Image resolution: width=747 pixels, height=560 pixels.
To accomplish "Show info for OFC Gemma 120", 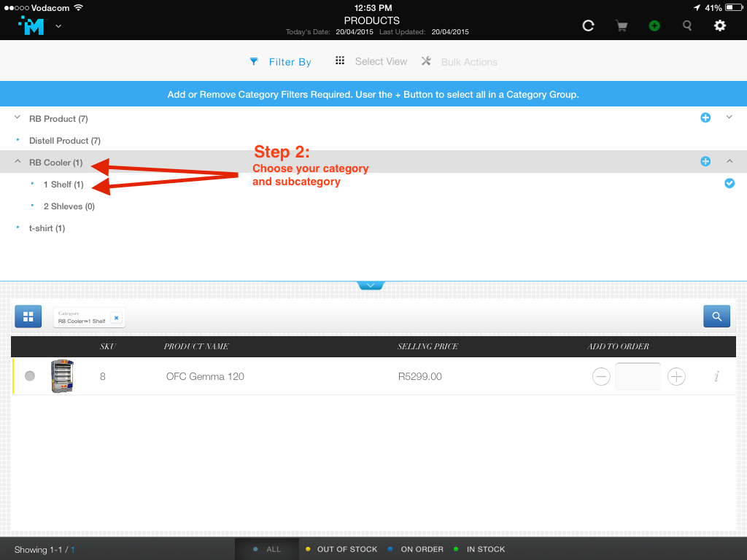I will pyautogui.click(x=716, y=376).
